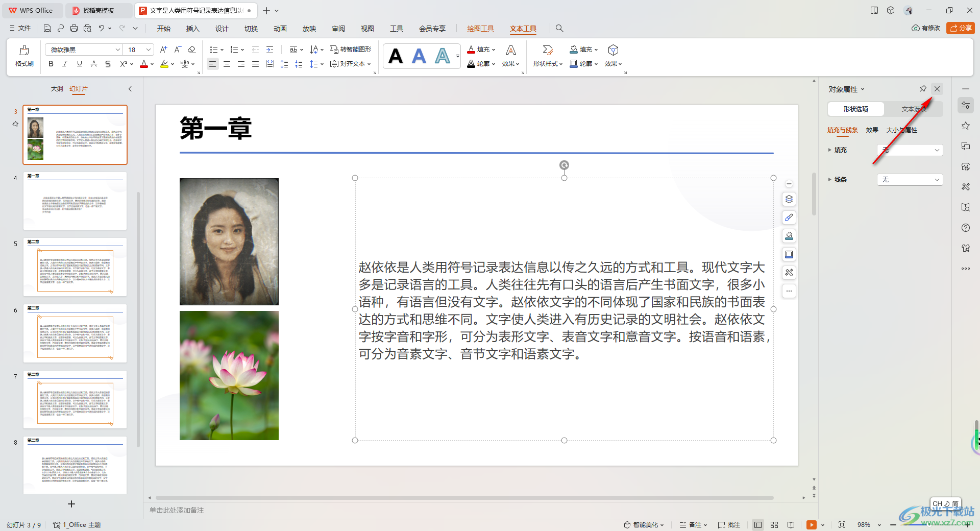Toggle underline text formatting
This screenshot has height=531, width=980.
(79, 64)
